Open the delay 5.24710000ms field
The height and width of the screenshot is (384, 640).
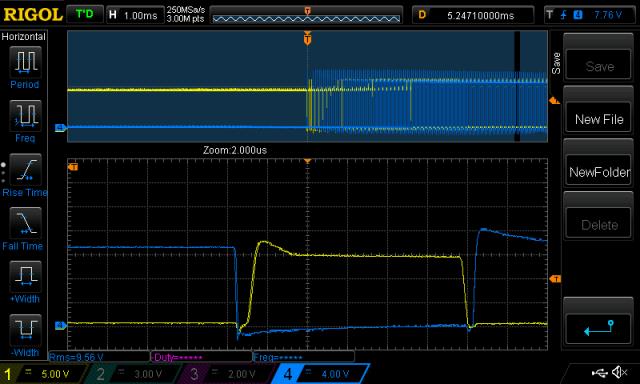(x=473, y=15)
